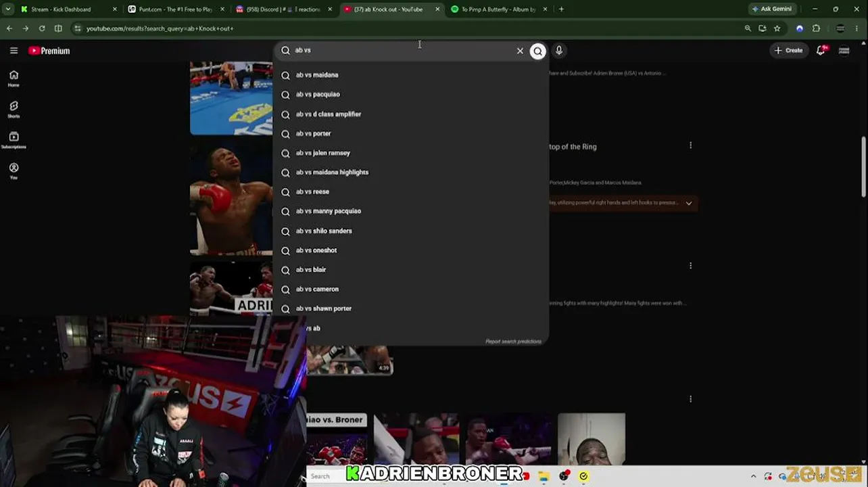Open Subscriptions in YouTube sidebar
The width and height of the screenshot is (868, 487).
pos(14,141)
